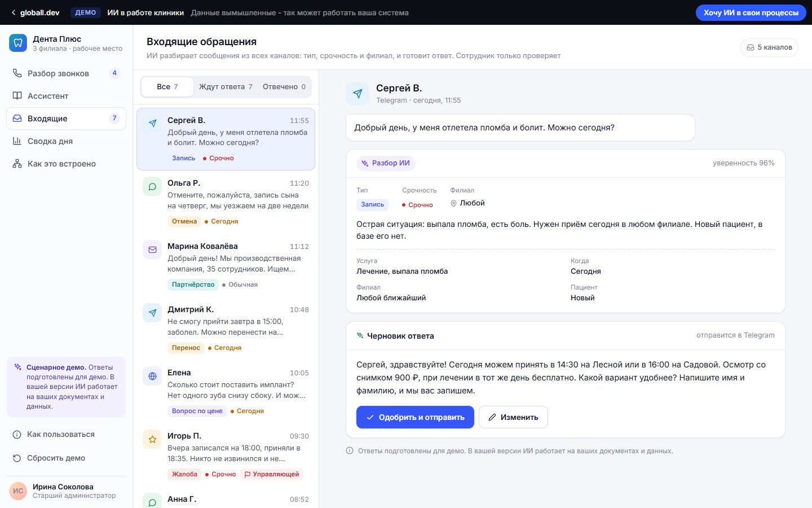Screen dimensions: 812x508
Task: Click Хочу ИИ в свои процессы button
Action: tap(751, 12)
